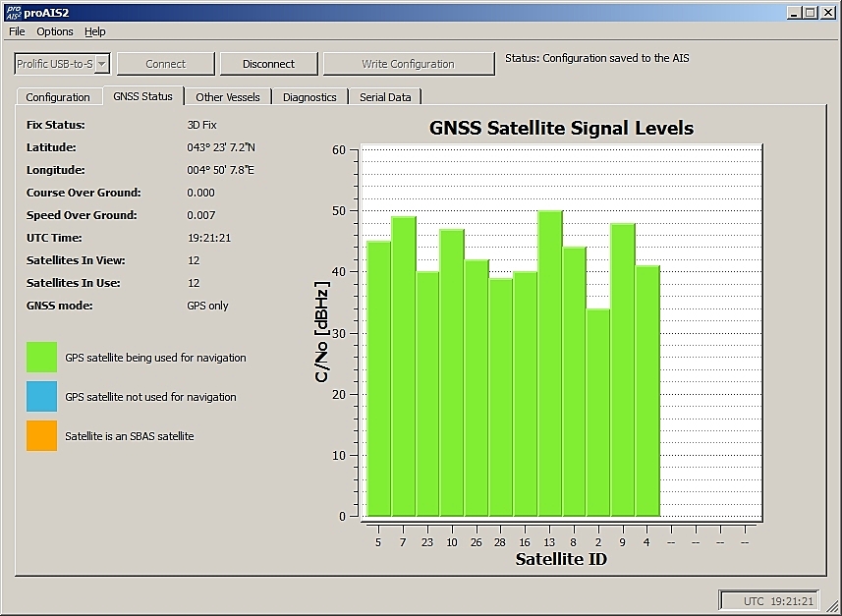This screenshot has height=616, width=842.
Task: Click the signal bar for satellite 13
Action: pos(550,364)
